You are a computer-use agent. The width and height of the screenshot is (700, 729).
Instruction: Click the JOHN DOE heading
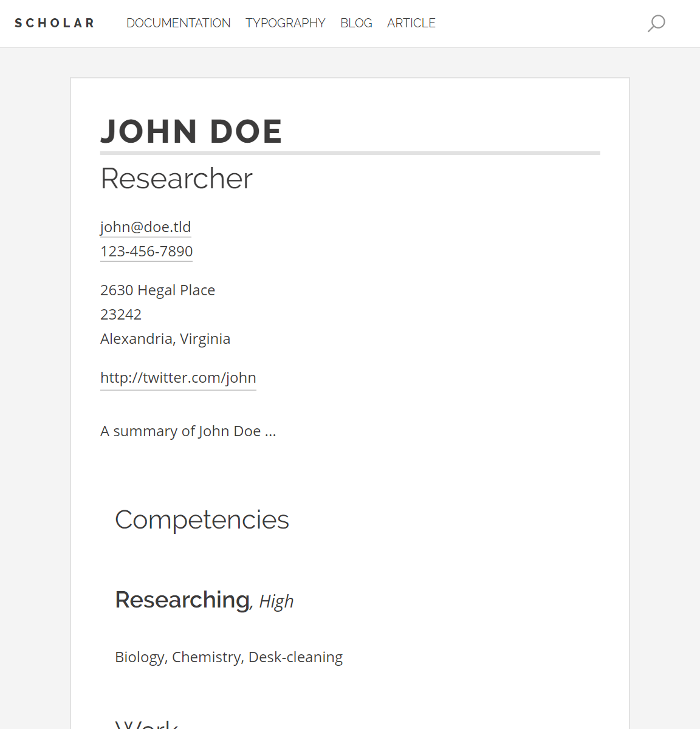click(x=191, y=131)
